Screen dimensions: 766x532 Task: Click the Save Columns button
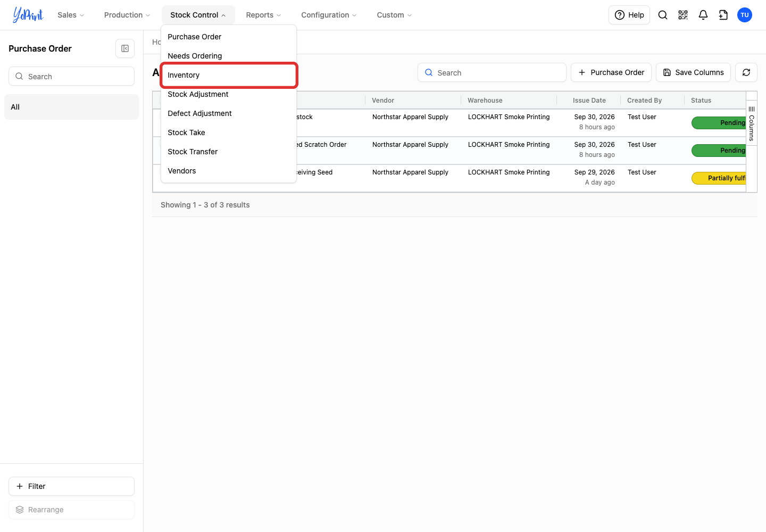pyautogui.click(x=693, y=72)
